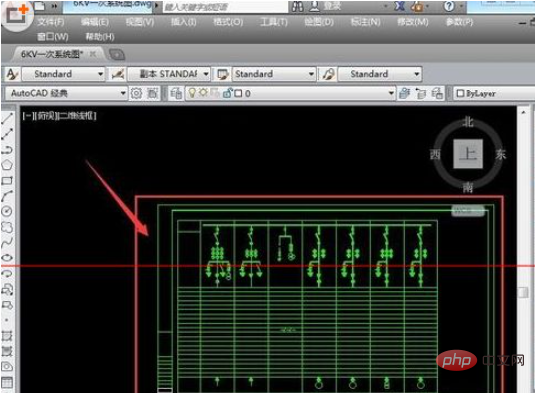Open the Multileader Style manager icon
The height and width of the screenshot is (393, 535).
pos(328,74)
